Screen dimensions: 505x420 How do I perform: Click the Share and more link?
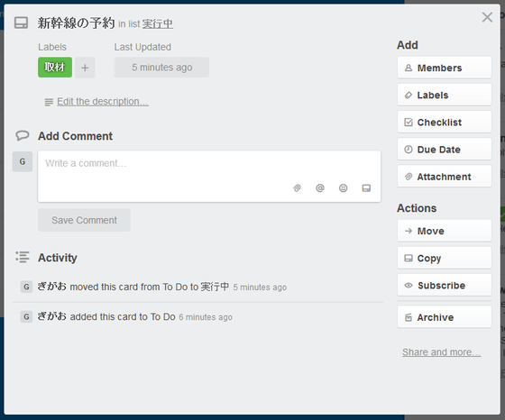(442, 352)
